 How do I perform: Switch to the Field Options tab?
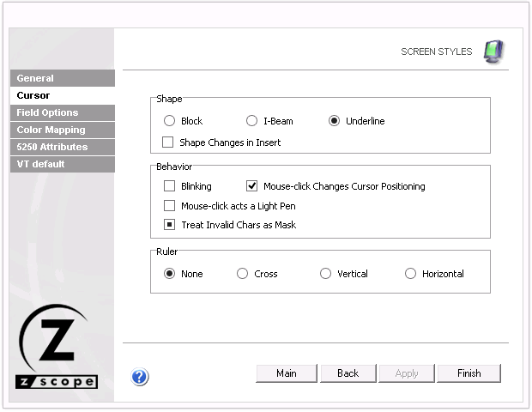point(62,112)
